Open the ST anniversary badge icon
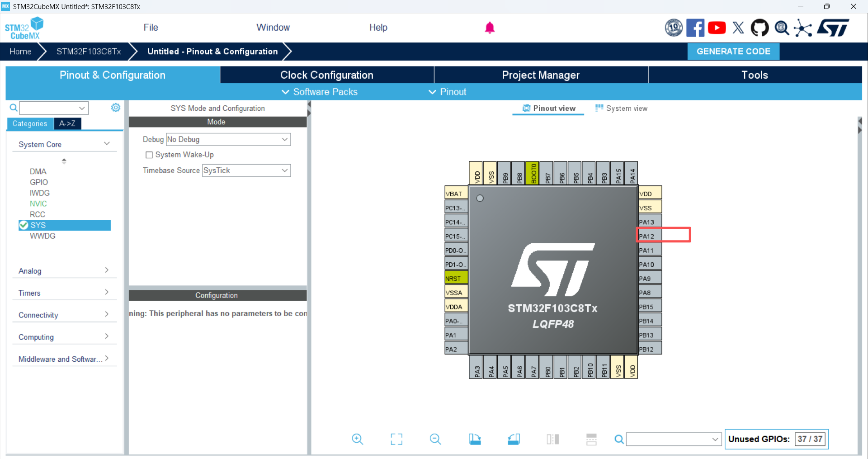 coord(674,28)
